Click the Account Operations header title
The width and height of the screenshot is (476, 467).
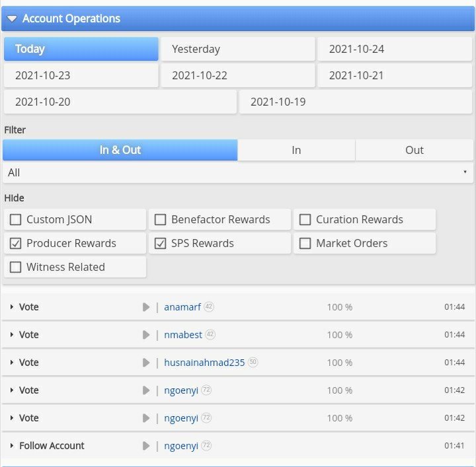pos(71,18)
